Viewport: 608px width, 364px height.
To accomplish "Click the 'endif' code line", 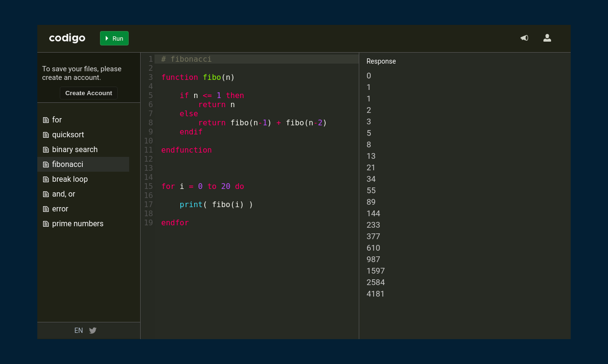I will [191, 132].
